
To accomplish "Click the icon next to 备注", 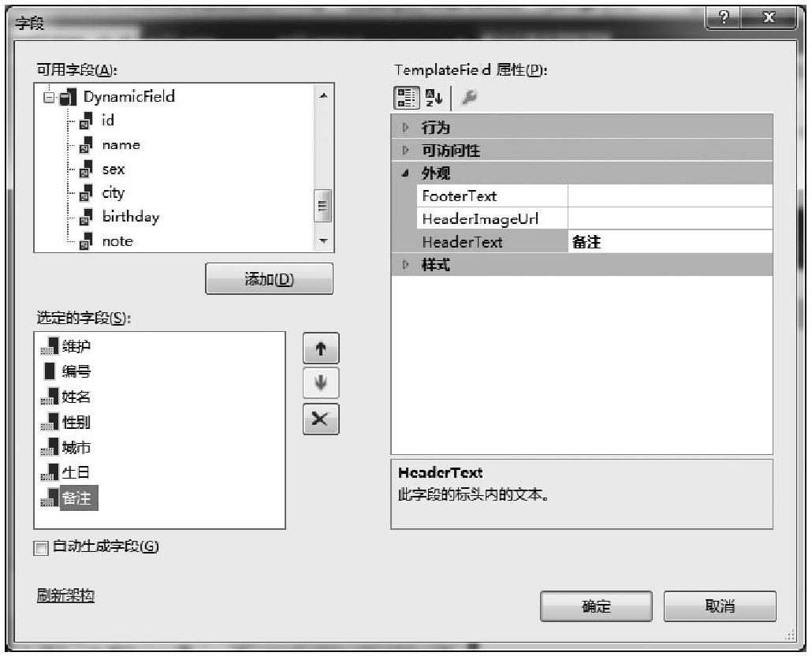I will pos(50,498).
